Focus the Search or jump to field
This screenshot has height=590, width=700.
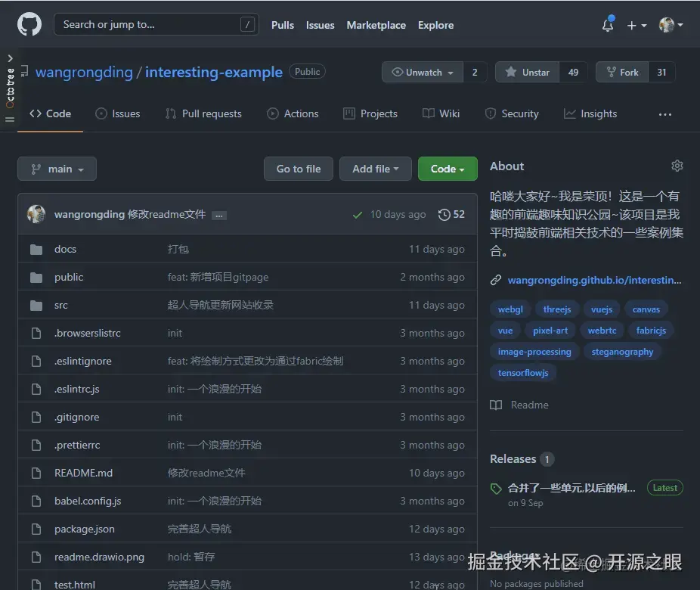click(156, 24)
